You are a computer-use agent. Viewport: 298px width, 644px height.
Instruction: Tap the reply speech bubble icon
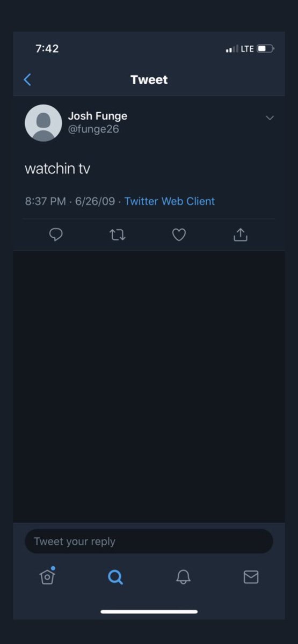pos(56,235)
